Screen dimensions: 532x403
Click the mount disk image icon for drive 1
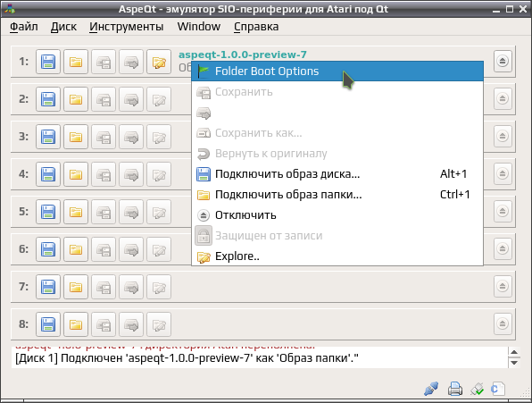48,62
